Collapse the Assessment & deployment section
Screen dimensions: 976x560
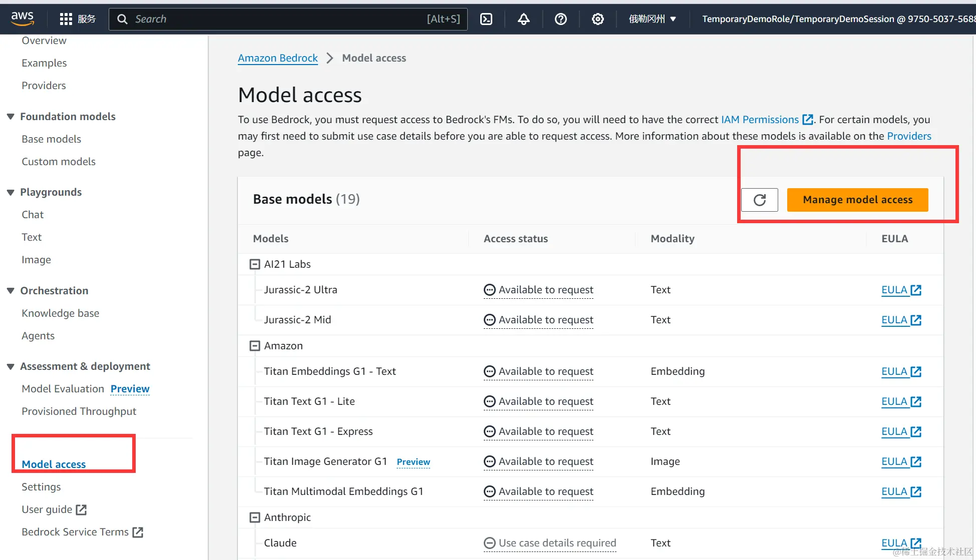pyautogui.click(x=11, y=366)
